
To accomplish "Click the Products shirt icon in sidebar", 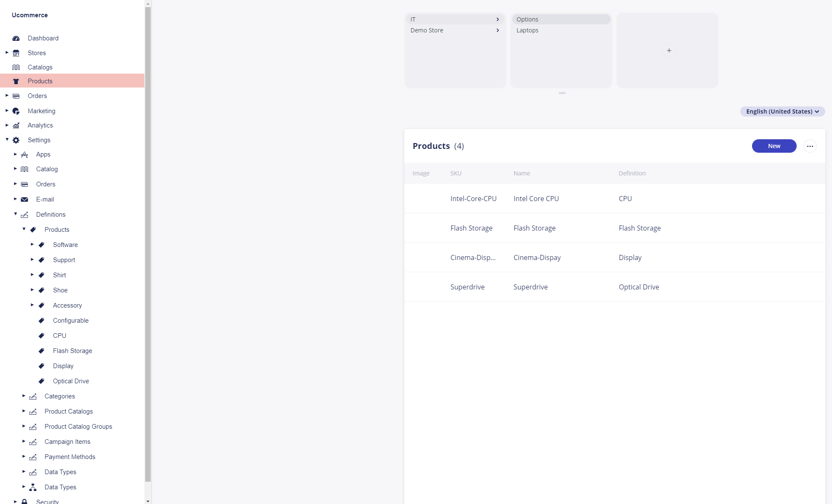I will tap(16, 81).
